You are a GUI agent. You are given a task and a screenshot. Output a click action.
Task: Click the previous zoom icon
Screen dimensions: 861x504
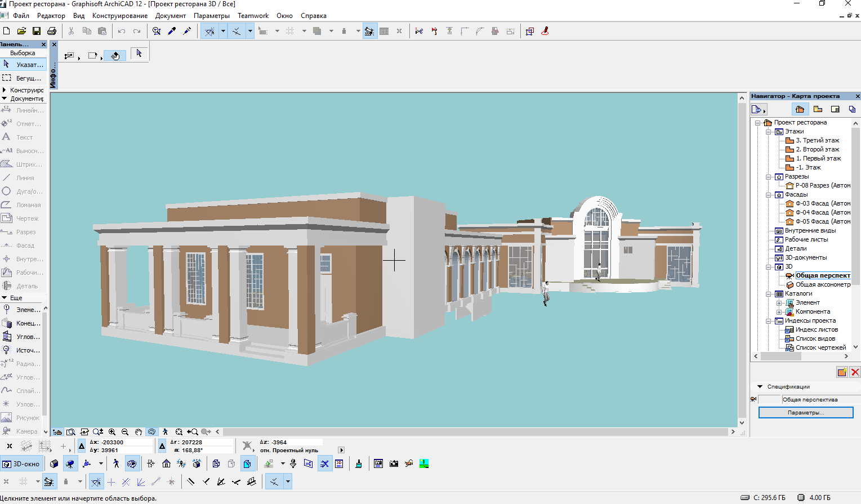click(x=193, y=432)
